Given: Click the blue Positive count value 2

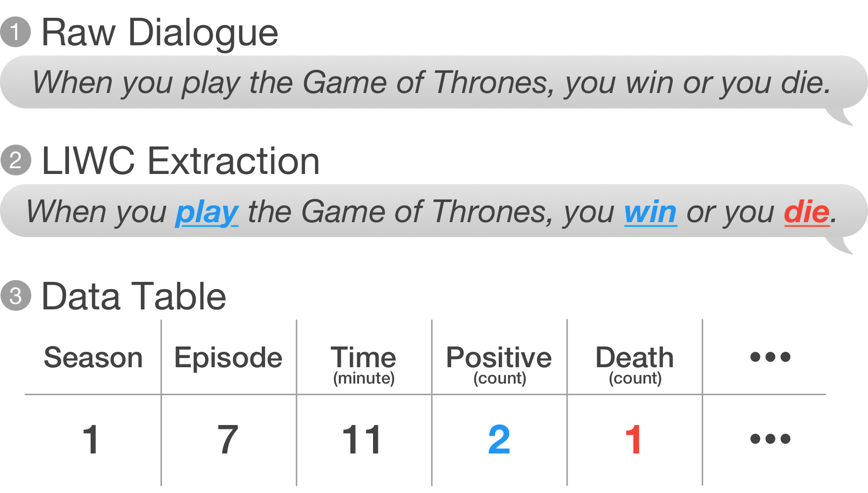Looking at the screenshot, I should 499,440.
